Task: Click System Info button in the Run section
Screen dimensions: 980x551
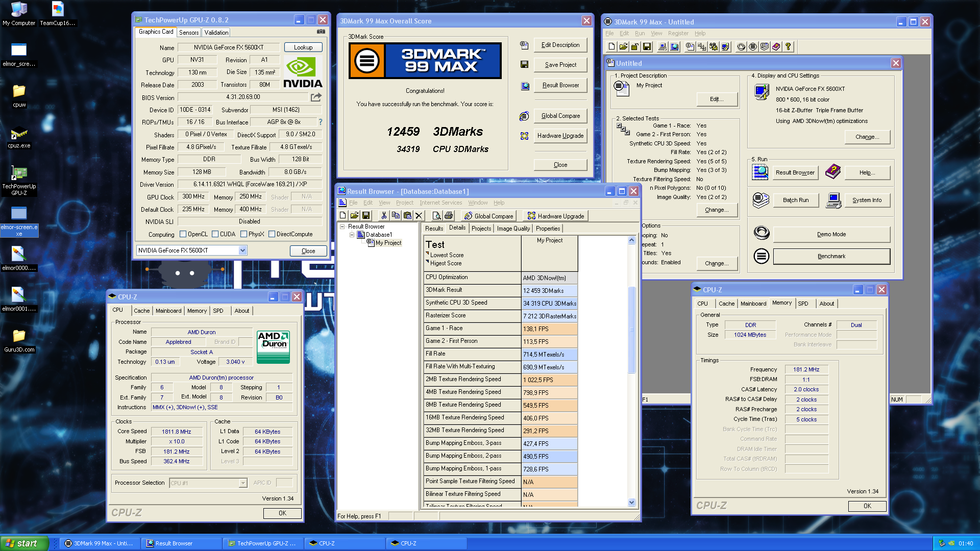Action: [867, 200]
